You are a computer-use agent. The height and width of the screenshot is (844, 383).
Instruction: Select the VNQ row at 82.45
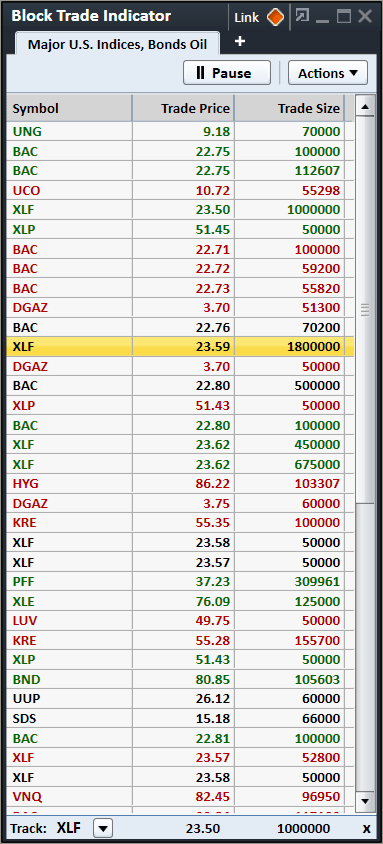[x=180, y=797]
